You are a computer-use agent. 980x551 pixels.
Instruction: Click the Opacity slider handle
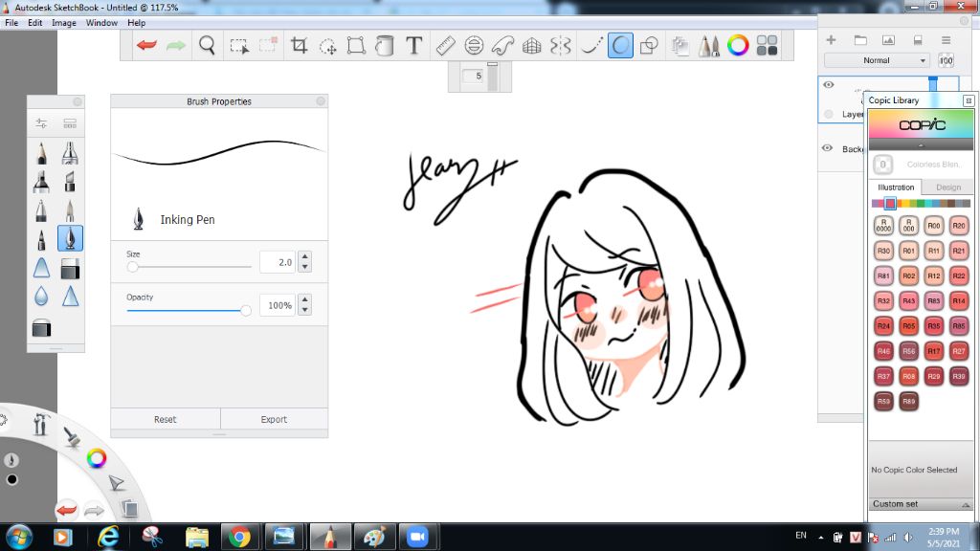click(x=246, y=310)
